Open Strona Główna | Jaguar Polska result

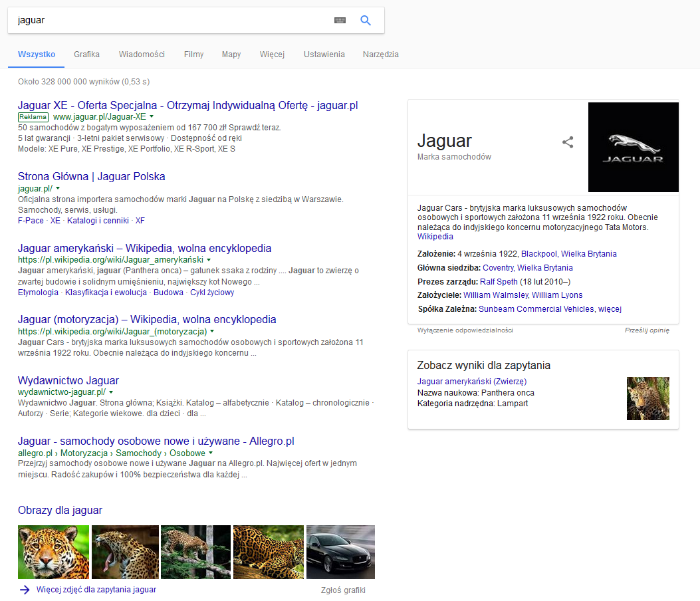(92, 176)
